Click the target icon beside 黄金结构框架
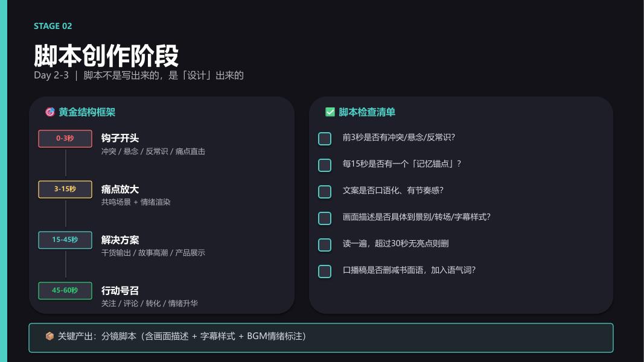 50,112
